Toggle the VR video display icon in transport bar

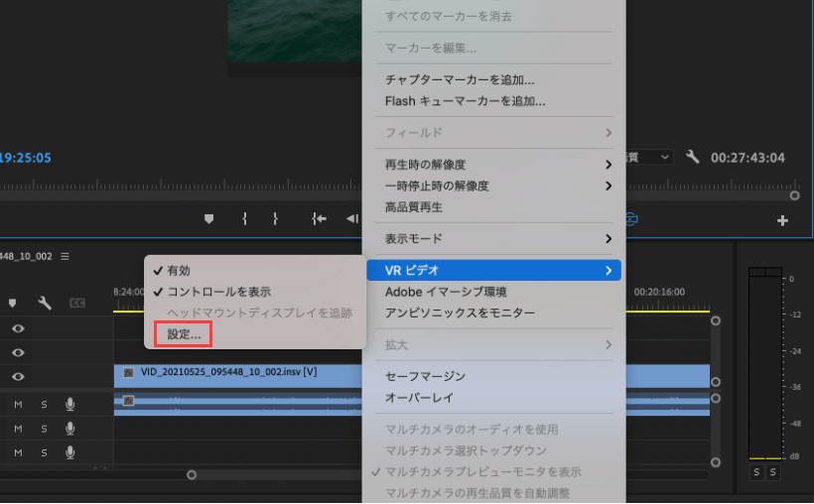click(631, 219)
